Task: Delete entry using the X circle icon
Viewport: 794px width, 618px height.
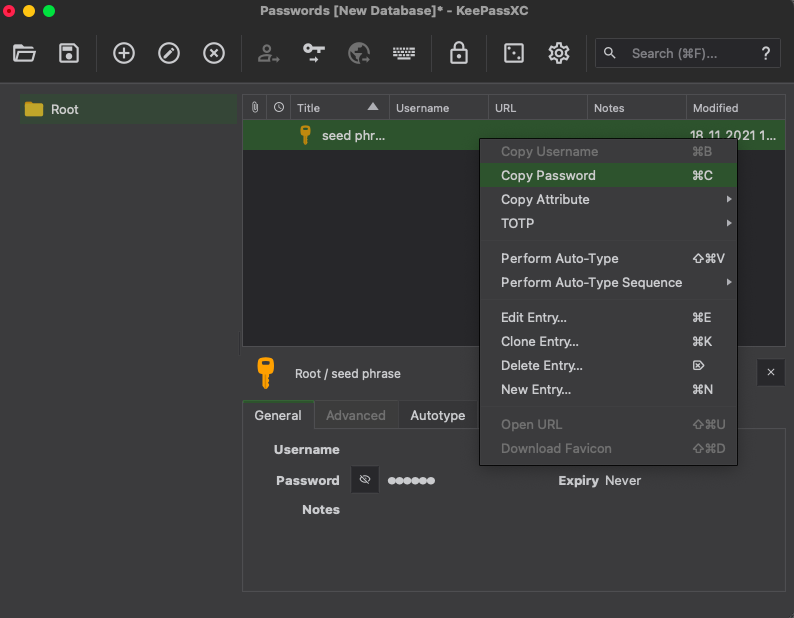Action: (x=214, y=53)
